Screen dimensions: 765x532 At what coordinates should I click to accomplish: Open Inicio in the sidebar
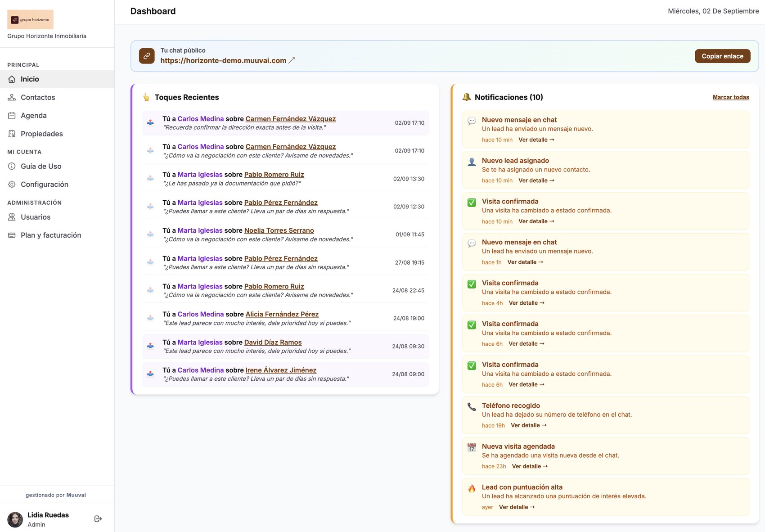(57, 79)
